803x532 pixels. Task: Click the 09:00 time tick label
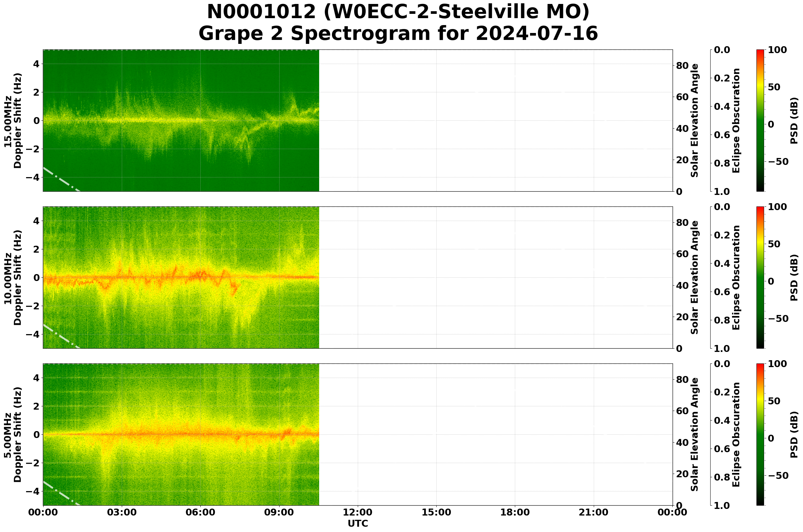[279, 512]
